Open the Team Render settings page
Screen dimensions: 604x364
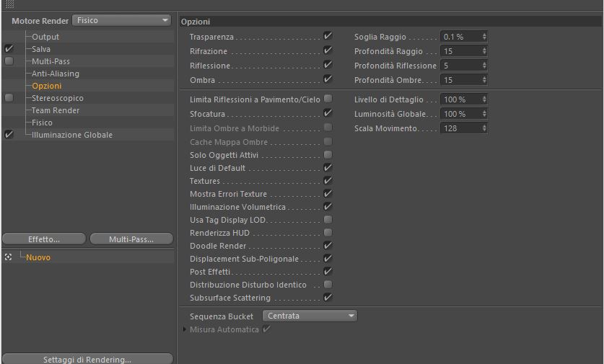[x=56, y=110]
